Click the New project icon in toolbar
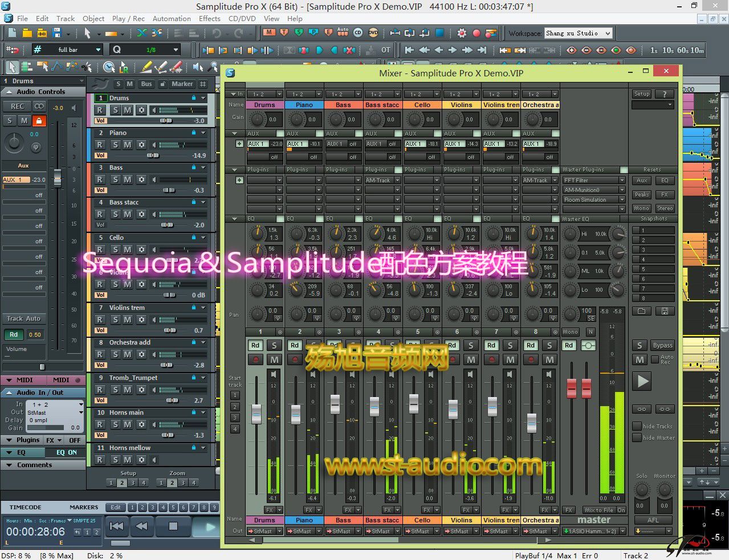Image resolution: width=729 pixels, height=560 pixels. click(x=12, y=33)
